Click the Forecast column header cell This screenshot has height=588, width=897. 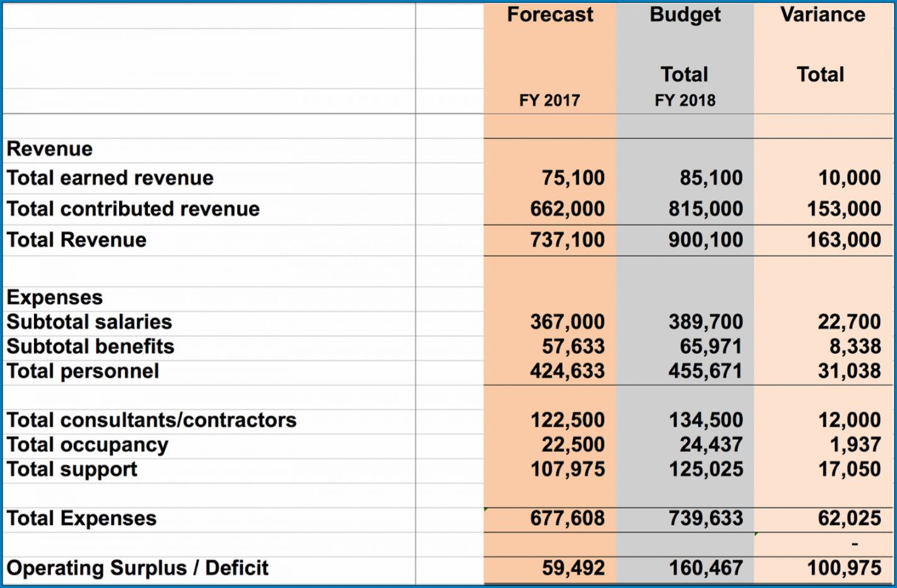click(550, 15)
